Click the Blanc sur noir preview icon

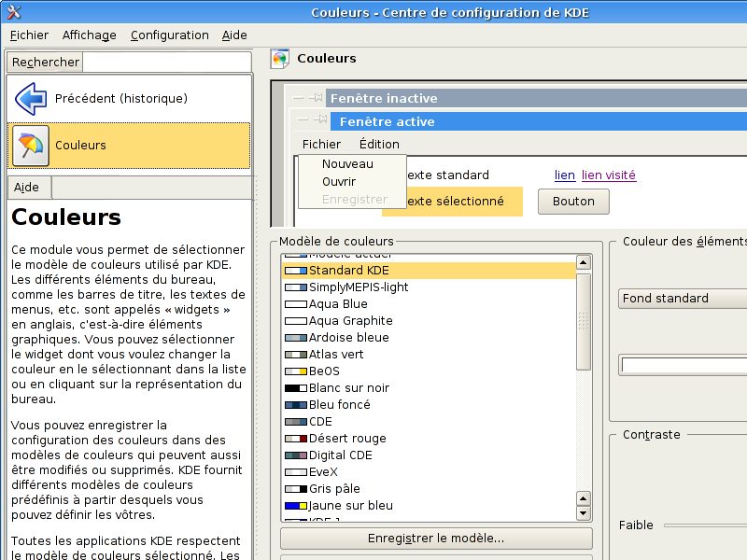click(296, 388)
